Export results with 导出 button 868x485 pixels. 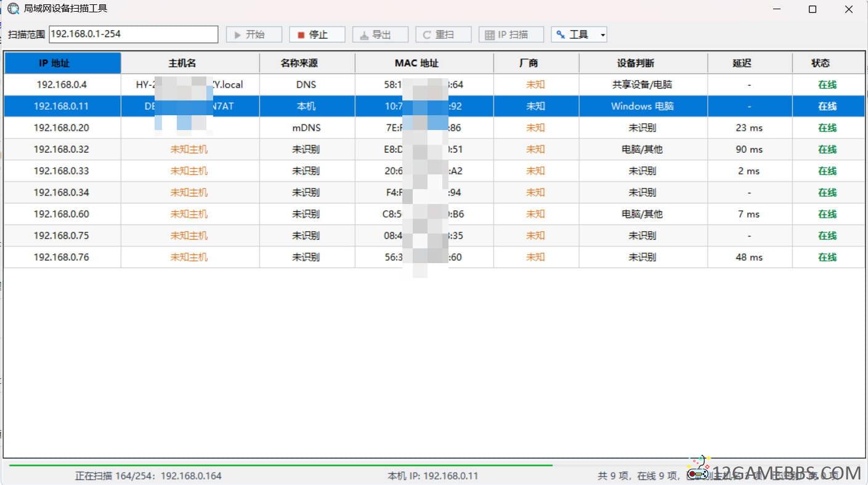click(x=380, y=35)
